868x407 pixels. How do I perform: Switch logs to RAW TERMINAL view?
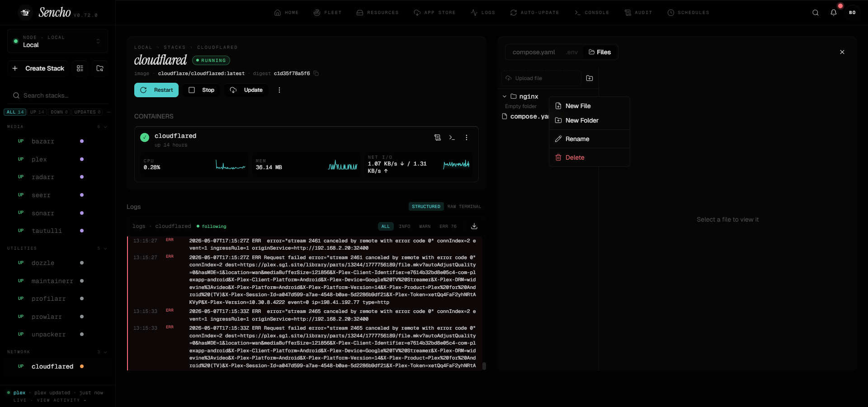coord(464,207)
